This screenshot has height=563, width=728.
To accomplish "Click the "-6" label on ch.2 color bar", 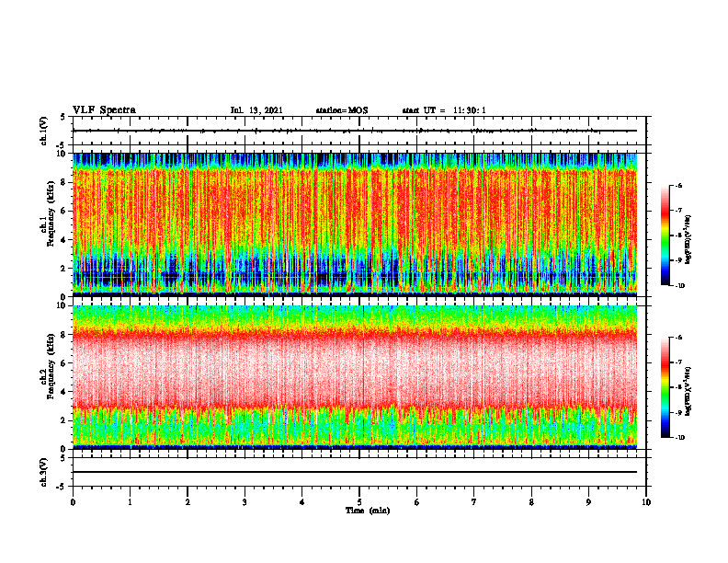I will [x=678, y=338].
